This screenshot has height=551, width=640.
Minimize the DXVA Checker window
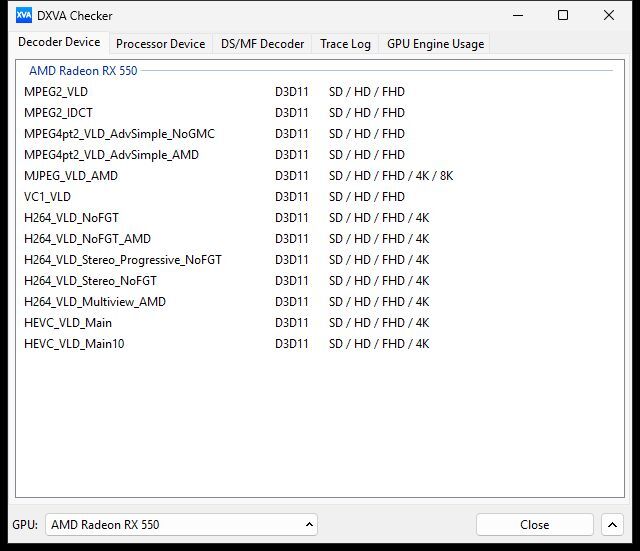point(518,16)
